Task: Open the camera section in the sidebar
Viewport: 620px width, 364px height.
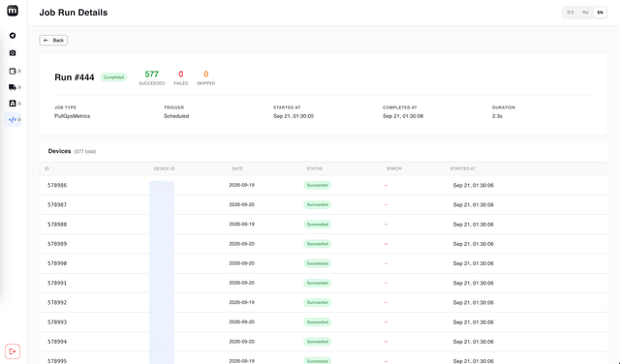Action: (x=13, y=53)
